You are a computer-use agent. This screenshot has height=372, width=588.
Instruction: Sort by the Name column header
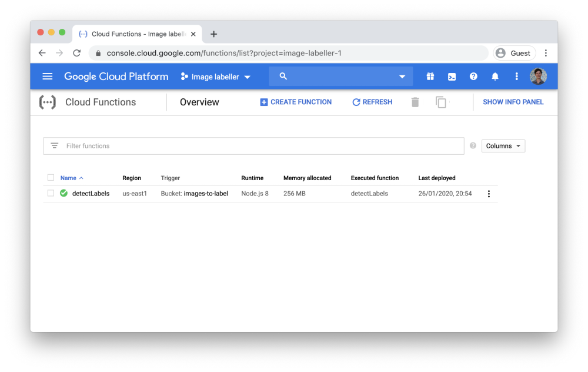[x=69, y=178]
